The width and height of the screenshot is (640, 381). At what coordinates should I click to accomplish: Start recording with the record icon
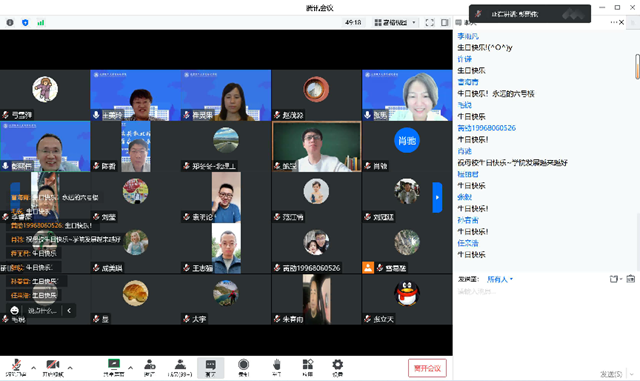244,368
